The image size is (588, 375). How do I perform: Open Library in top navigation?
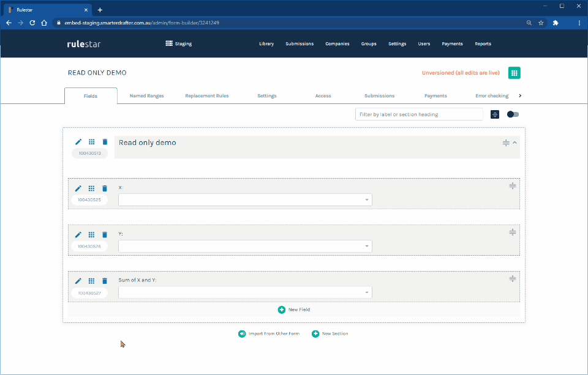(266, 44)
